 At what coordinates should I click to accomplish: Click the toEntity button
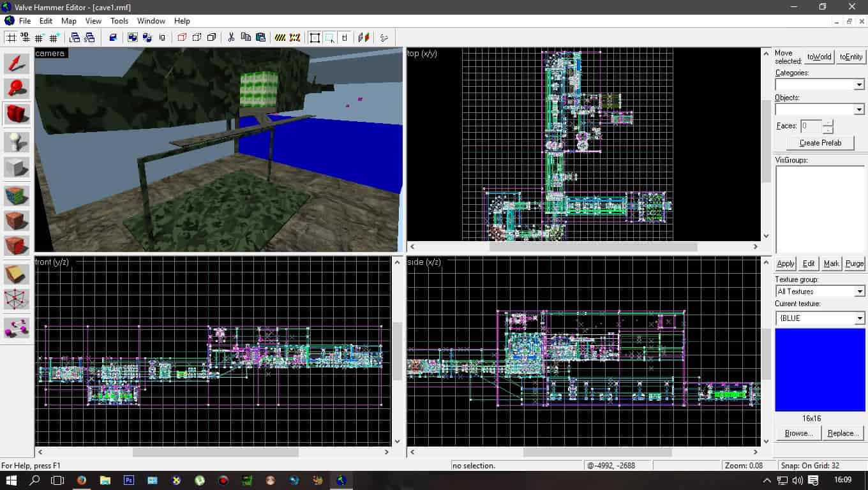[x=851, y=57]
